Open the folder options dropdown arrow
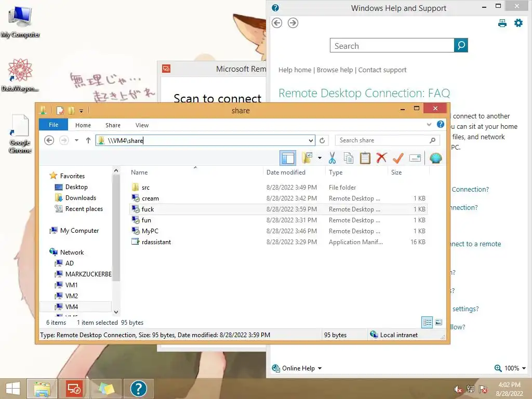The width and height of the screenshot is (532, 399). coord(320,158)
